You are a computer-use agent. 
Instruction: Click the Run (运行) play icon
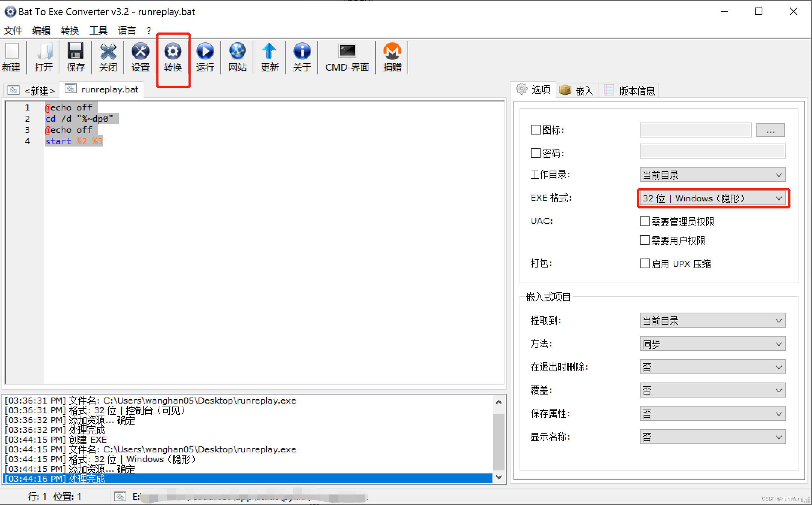205,51
